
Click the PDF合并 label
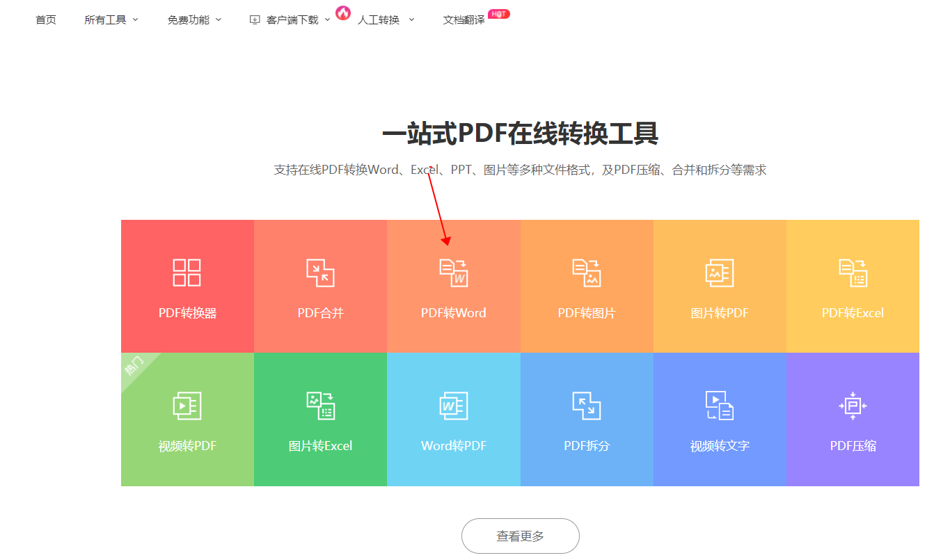click(x=321, y=313)
